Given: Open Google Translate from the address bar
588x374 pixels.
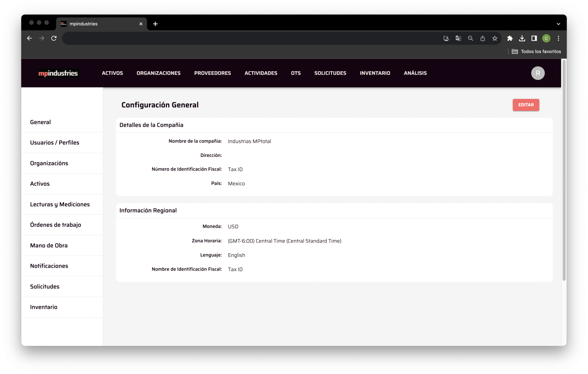Looking at the screenshot, I should 458,38.
